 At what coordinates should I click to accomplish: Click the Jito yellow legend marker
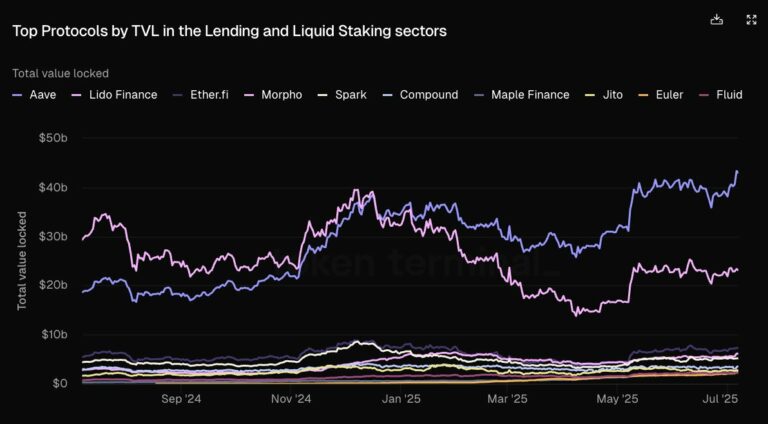pyautogui.click(x=590, y=95)
